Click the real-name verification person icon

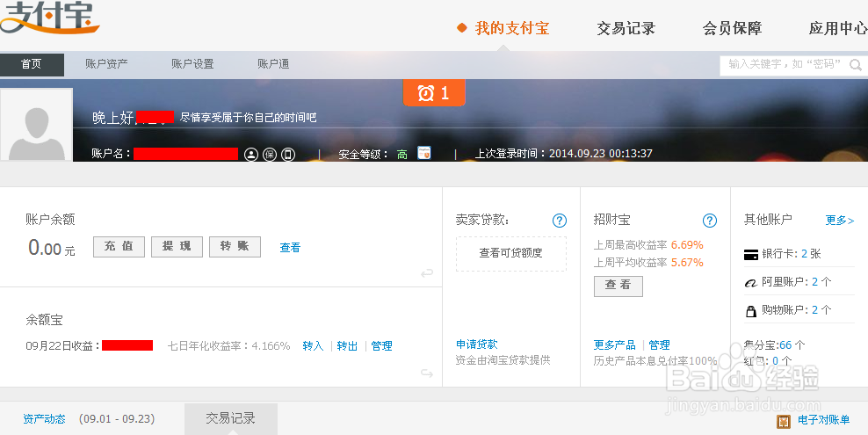[251, 155]
